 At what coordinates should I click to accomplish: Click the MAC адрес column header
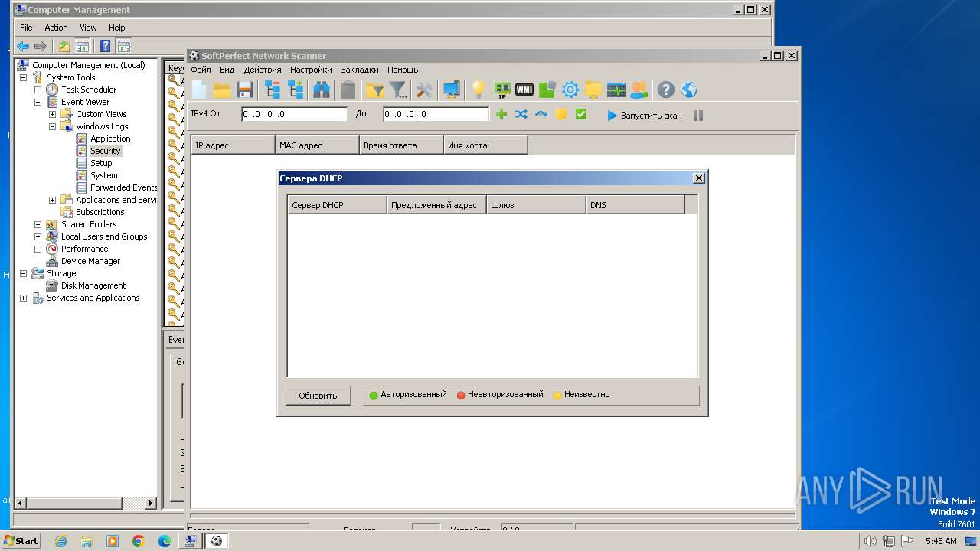click(x=317, y=145)
